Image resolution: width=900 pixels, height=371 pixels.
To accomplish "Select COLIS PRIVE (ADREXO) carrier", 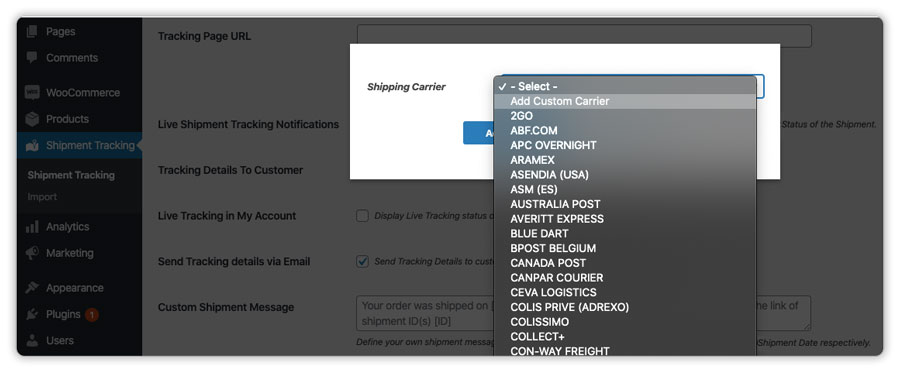I will pos(624,307).
